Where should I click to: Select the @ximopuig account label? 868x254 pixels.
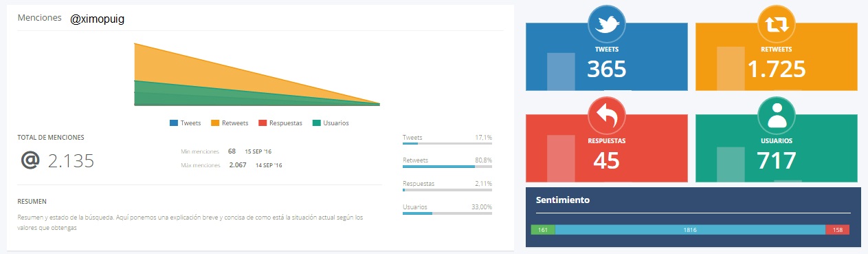(x=97, y=19)
